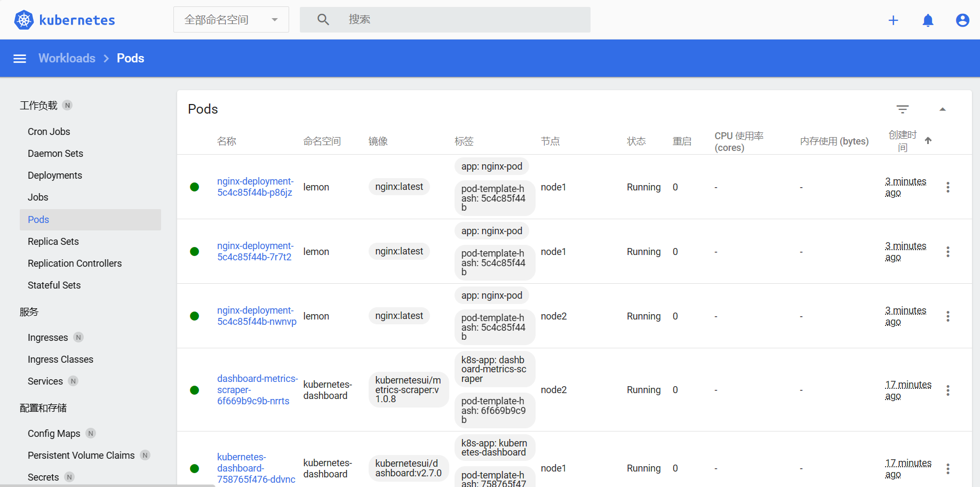This screenshot has width=980, height=487.
Task: Click the filter icon in Pods card
Action: (902, 109)
